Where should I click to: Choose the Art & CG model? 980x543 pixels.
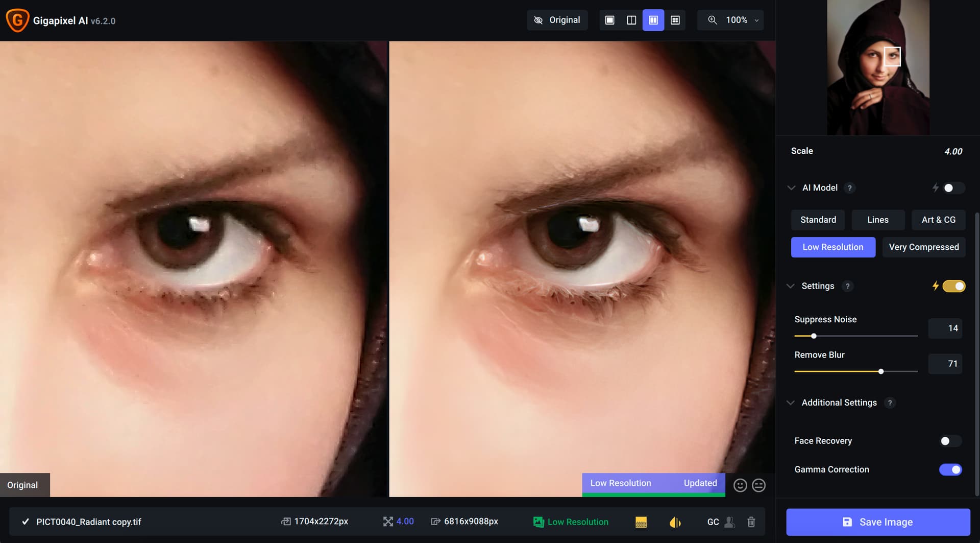[x=938, y=220]
